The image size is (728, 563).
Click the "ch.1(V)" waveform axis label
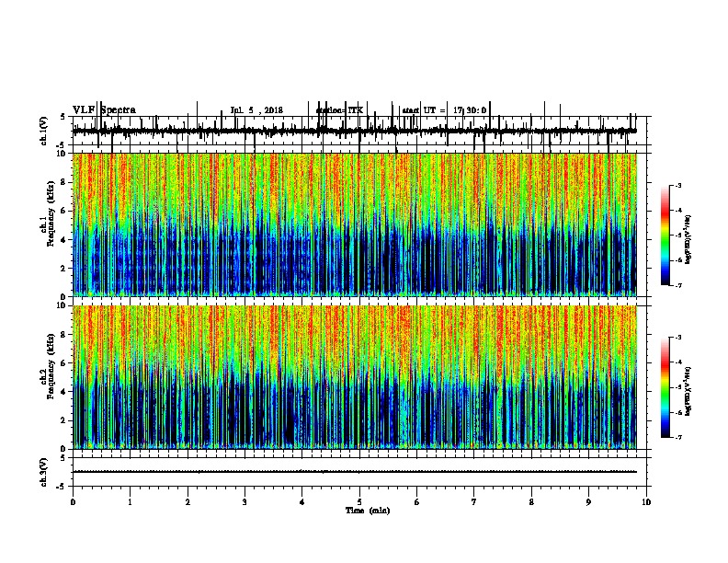(x=44, y=131)
